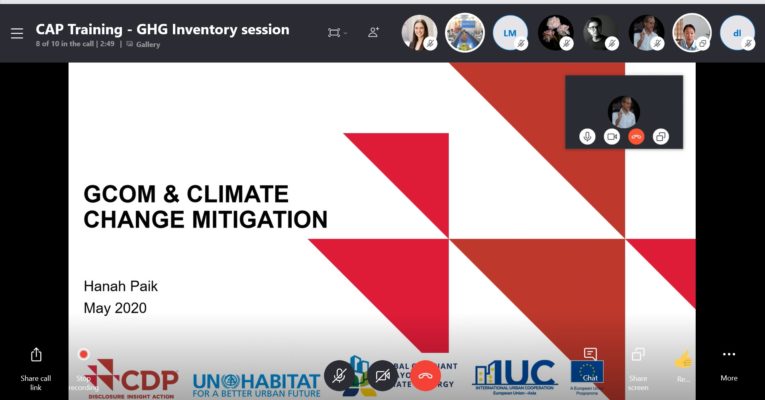Add people to the call
This screenshot has height=400, width=765.
(373, 32)
